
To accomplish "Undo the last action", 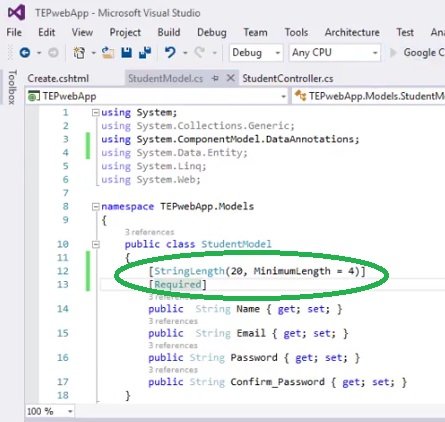I will coord(170,53).
